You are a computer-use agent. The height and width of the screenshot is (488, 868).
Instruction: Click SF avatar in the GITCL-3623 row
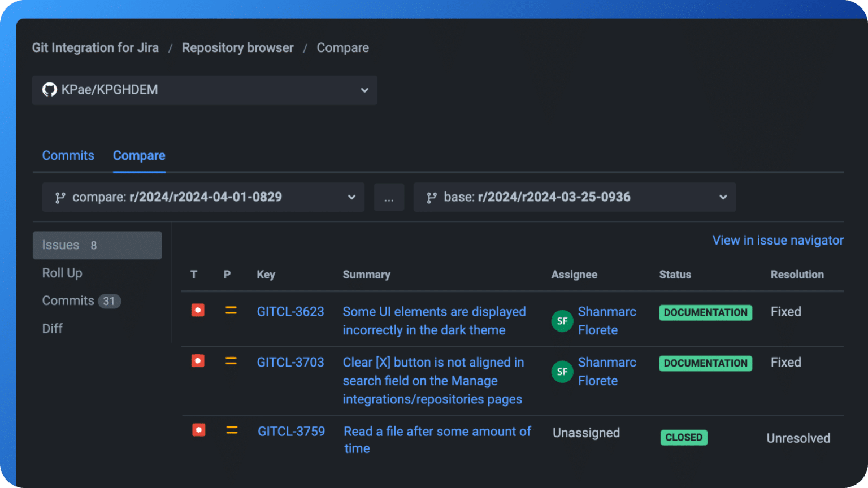(x=562, y=321)
